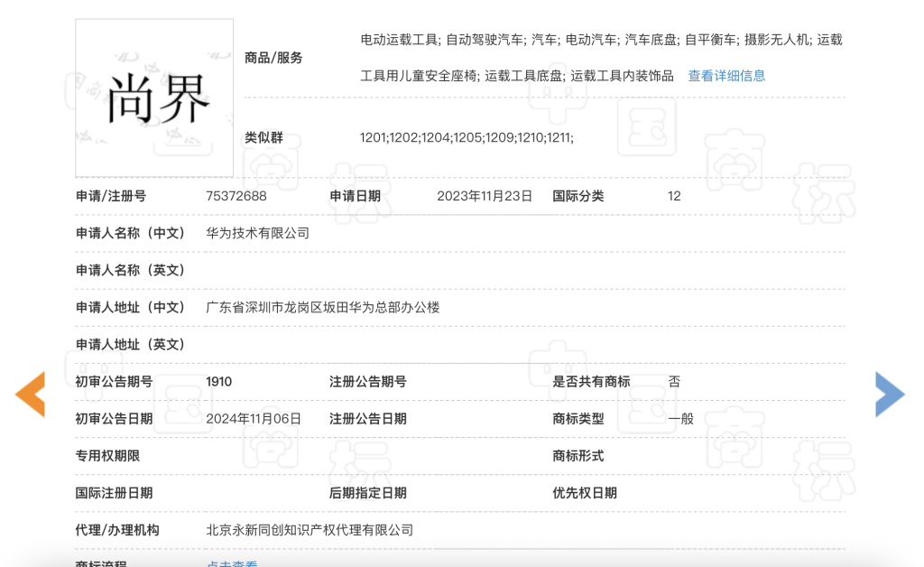Open the 尚界 trademark image

154,98
